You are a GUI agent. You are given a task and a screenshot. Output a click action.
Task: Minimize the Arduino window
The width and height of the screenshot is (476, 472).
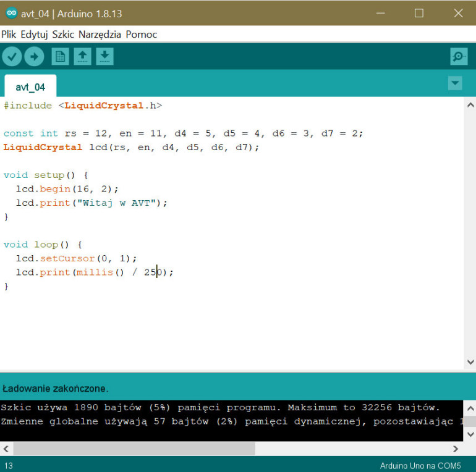[x=380, y=13]
